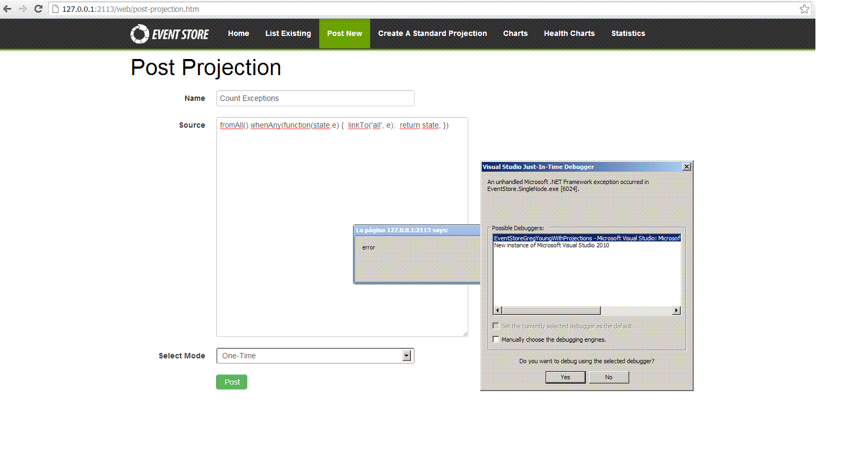
Task: Bookmark page with the star icon
Action: point(804,9)
